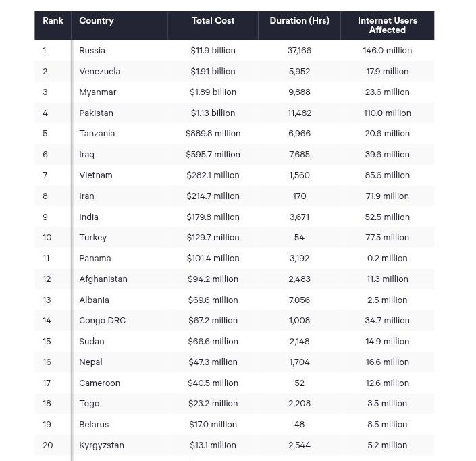Select the Tanzania row name
The width and height of the screenshot is (476, 461).
point(97,134)
